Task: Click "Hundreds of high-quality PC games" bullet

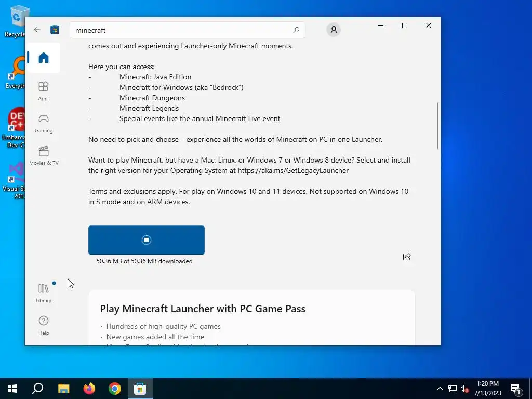Action: (163, 326)
